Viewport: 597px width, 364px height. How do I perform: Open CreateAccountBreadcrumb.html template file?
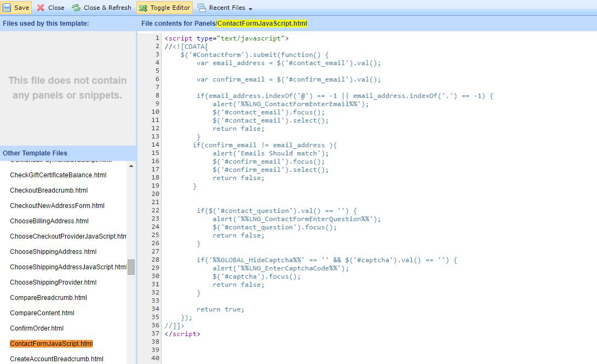(57, 359)
